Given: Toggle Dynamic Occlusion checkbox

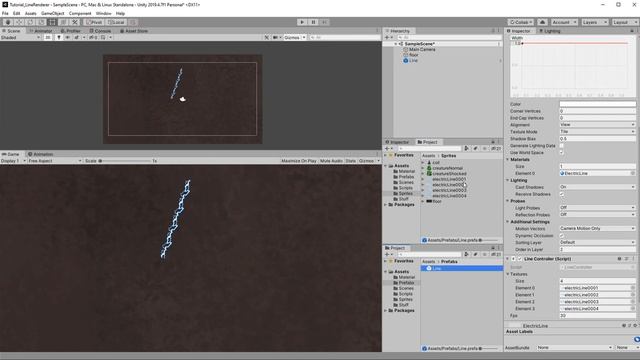Looking at the screenshot, I should click(562, 236).
